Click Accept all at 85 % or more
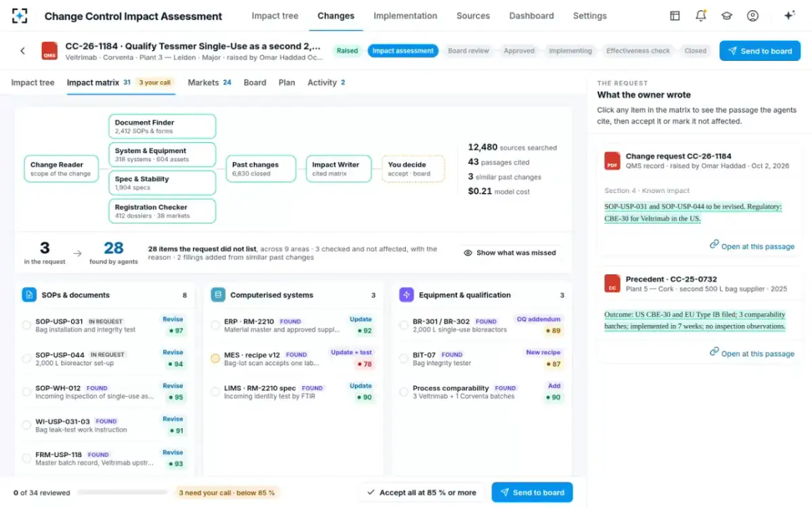 point(421,492)
